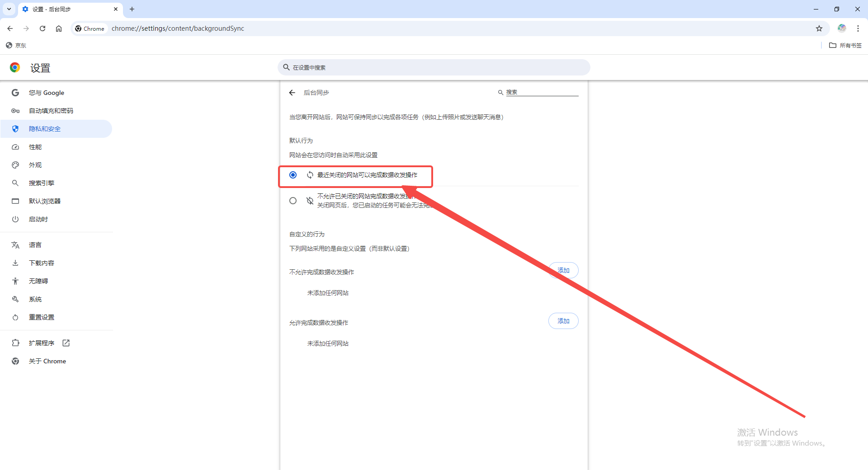Click the Chrome icon beside 关于 Chrome

[x=15, y=361]
